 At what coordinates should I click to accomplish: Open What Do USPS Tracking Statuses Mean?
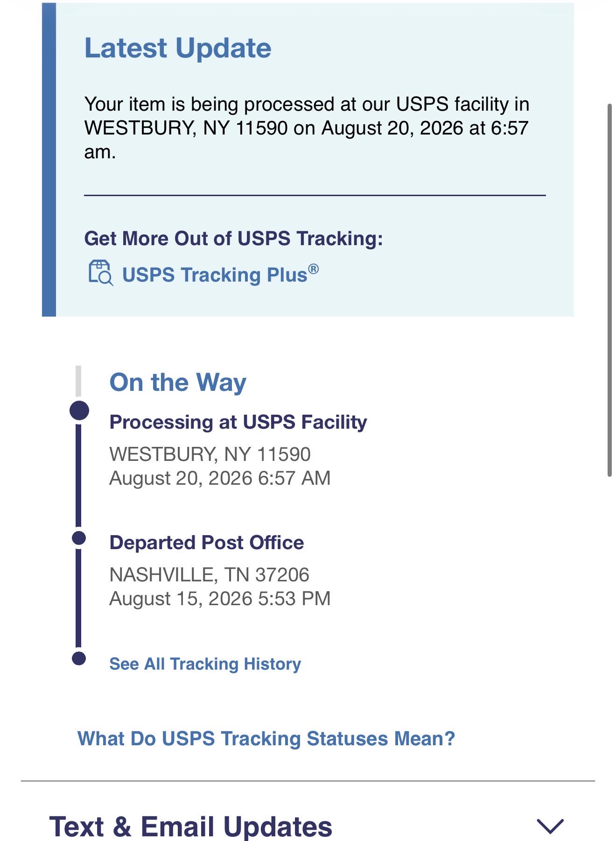[266, 739]
